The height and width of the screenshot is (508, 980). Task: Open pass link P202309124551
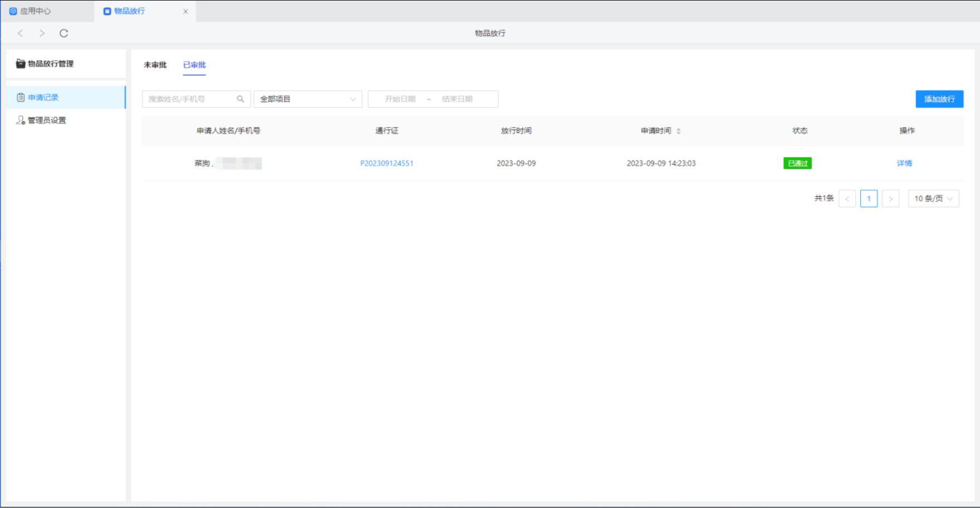pos(387,163)
